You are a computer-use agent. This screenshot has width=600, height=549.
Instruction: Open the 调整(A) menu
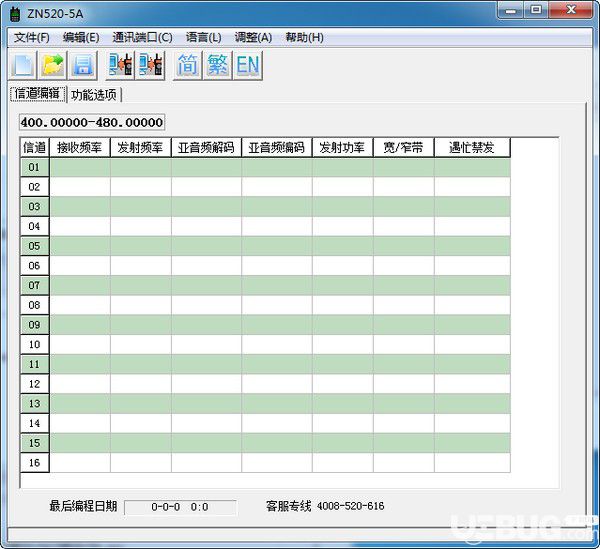tap(253, 37)
